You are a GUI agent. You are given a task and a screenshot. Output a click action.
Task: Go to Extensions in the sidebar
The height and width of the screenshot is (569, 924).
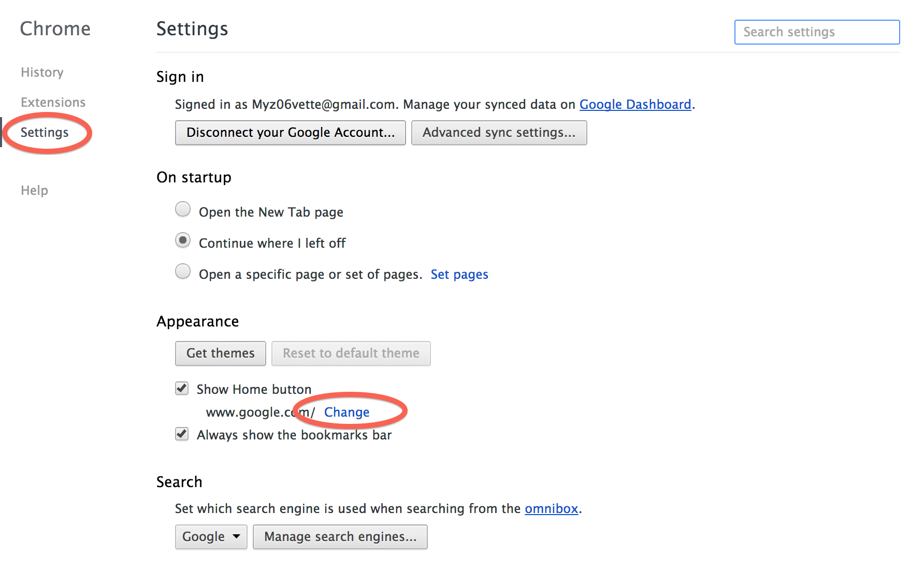53,102
